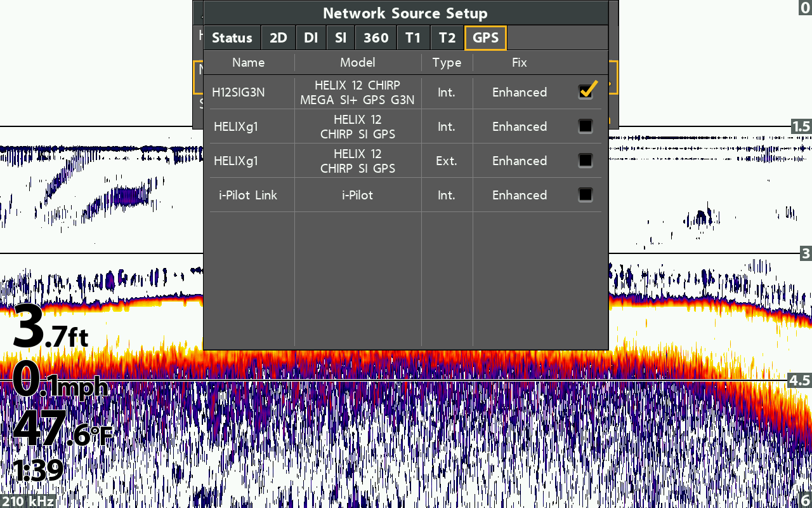This screenshot has height=508, width=812.
Task: Click the Fix column header
Action: tap(520, 62)
